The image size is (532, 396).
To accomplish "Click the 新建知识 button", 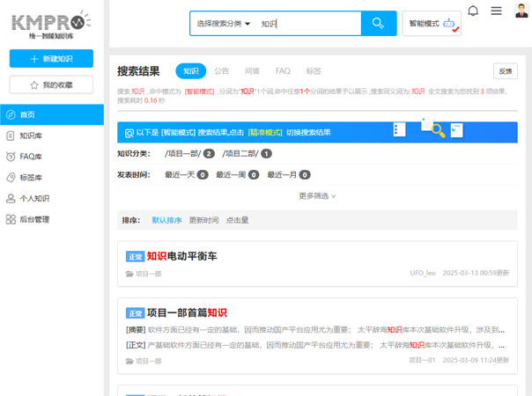I will click(x=51, y=58).
